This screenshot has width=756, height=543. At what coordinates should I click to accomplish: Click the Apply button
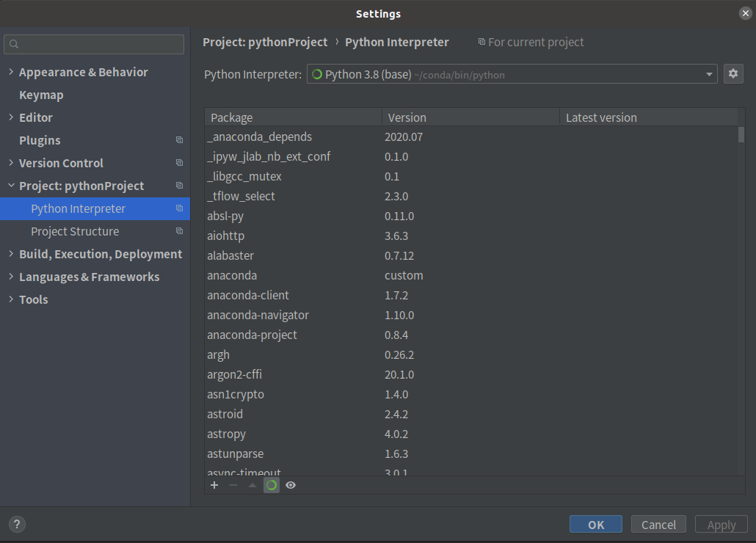click(722, 524)
